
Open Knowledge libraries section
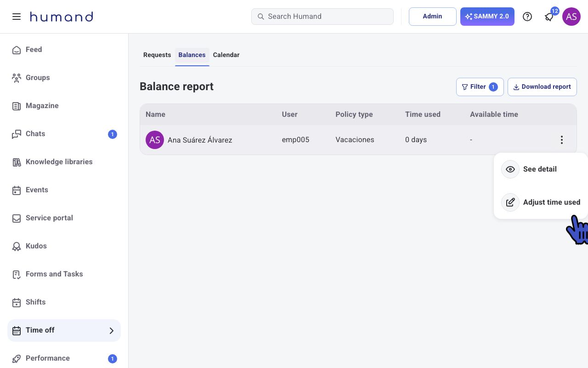64,162
